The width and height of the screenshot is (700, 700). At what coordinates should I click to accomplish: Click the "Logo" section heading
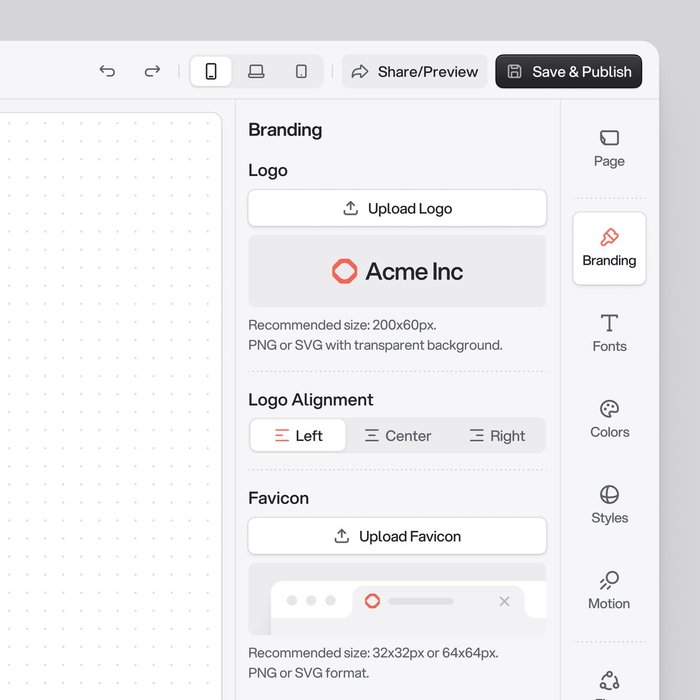(x=268, y=171)
